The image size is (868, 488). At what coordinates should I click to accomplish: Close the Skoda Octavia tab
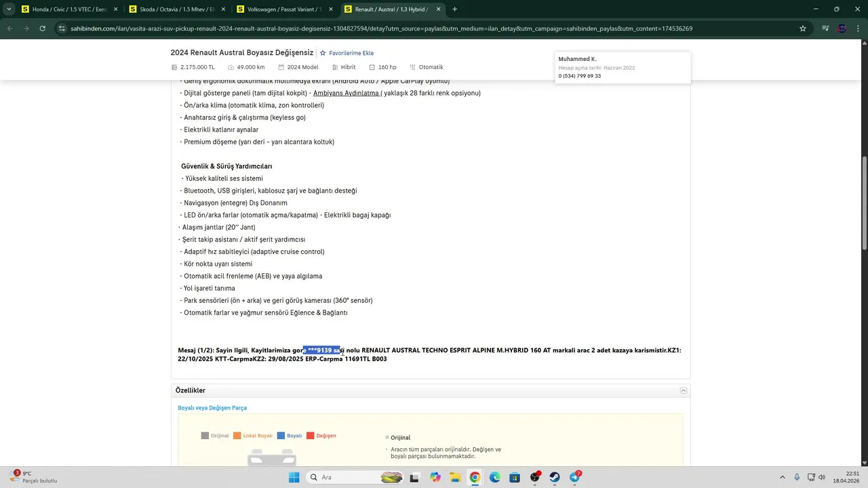(223, 9)
